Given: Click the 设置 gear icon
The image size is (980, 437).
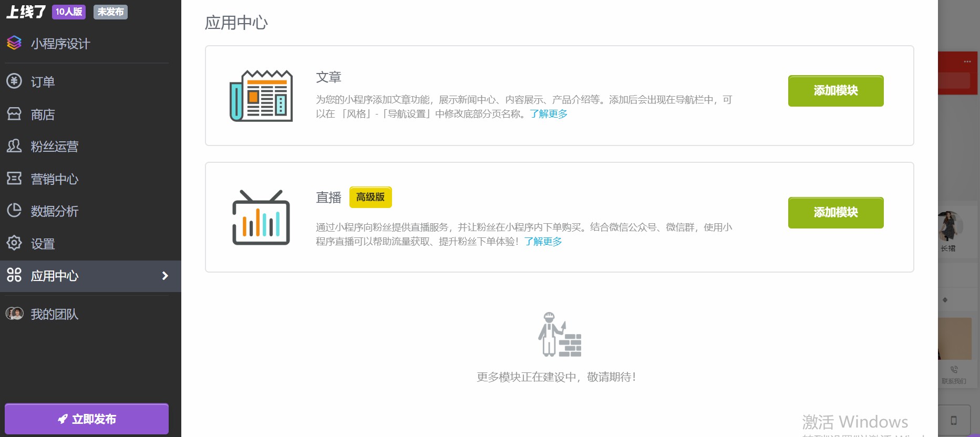Looking at the screenshot, I should (x=14, y=243).
